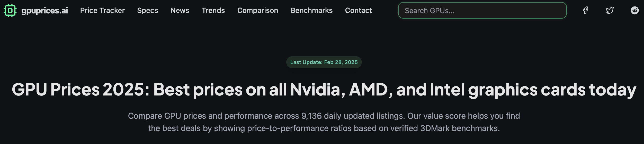The height and width of the screenshot is (144, 644).
Task: Open the Reddit icon in header
Action: click(635, 11)
